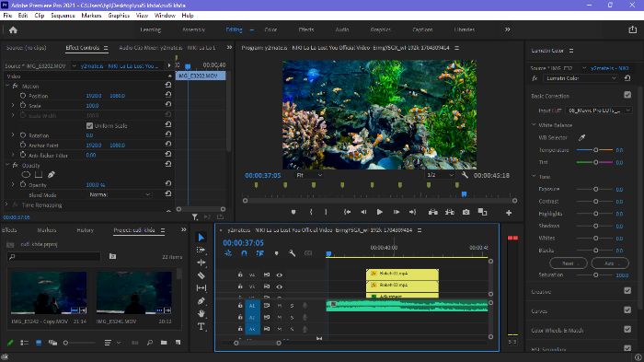Select the Pen tool in toolbar
Viewport: 644px width, 362px height.
pyautogui.click(x=201, y=301)
